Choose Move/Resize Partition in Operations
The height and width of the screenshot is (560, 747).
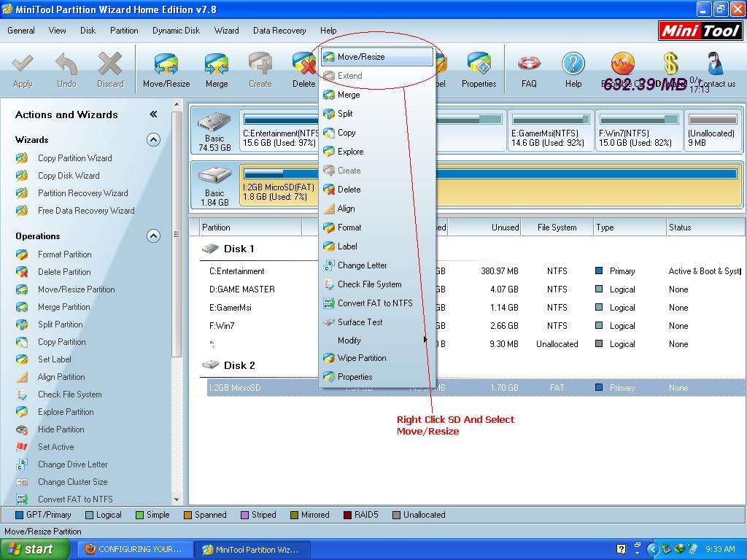click(x=76, y=289)
